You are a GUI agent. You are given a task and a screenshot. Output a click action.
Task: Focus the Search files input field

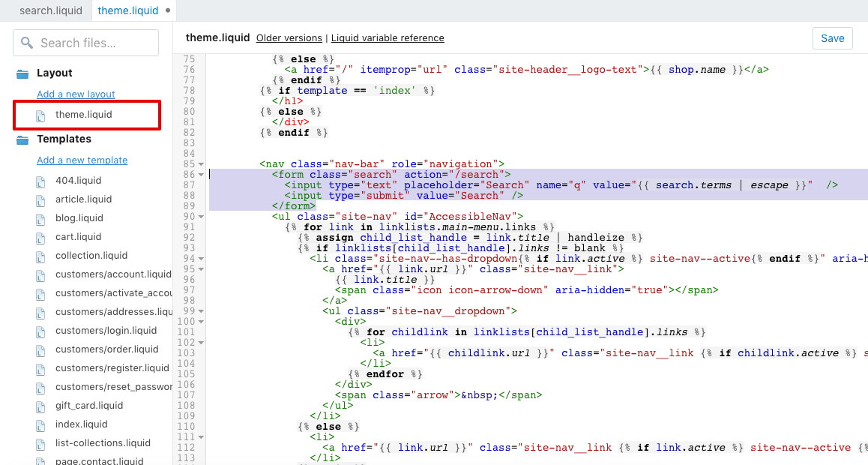(85, 43)
